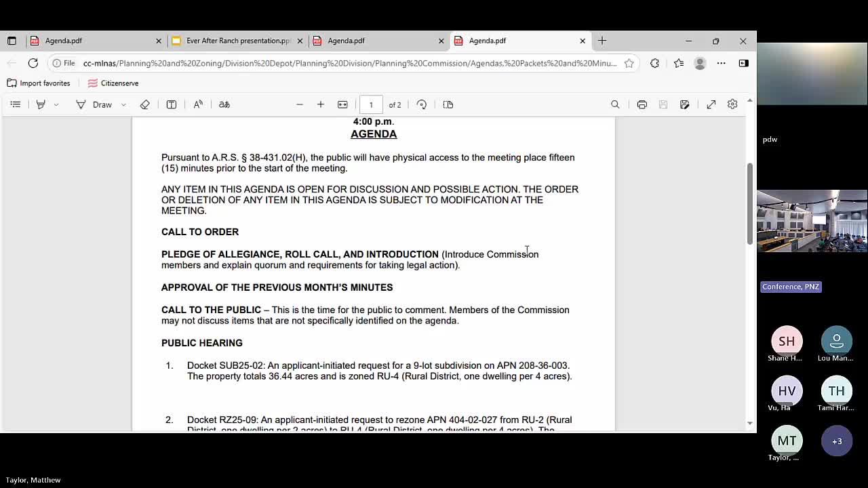
Task: Select Matthew Taylor MT participant avatar
Action: click(787, 441)
